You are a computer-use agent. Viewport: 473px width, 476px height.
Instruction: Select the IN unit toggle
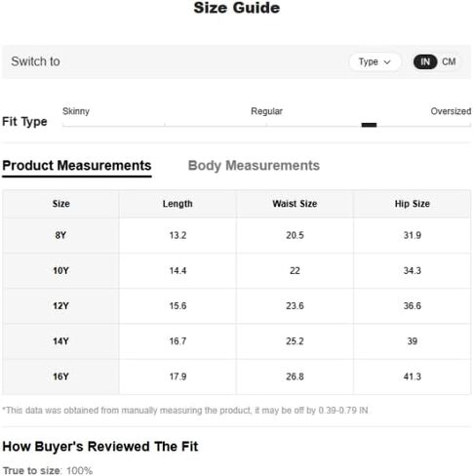(425, 61)
